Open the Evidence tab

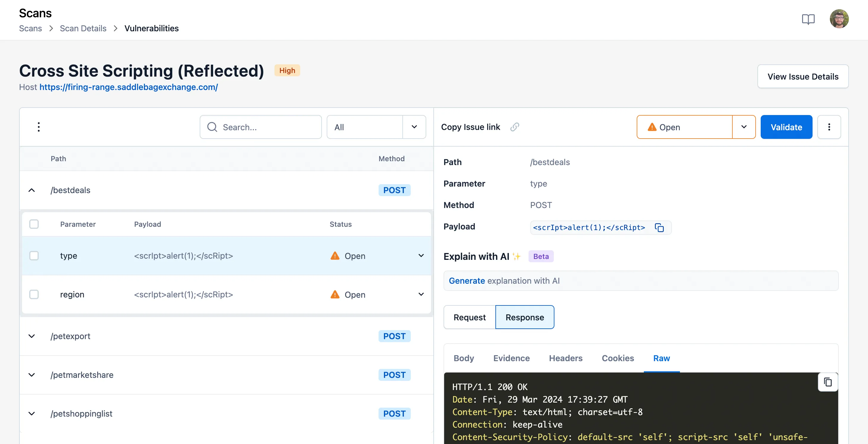511,358
